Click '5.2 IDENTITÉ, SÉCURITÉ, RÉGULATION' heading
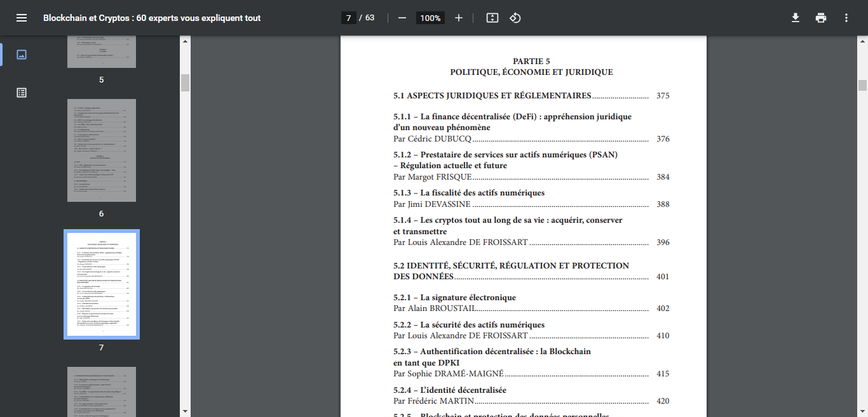 tap(511, 271)
